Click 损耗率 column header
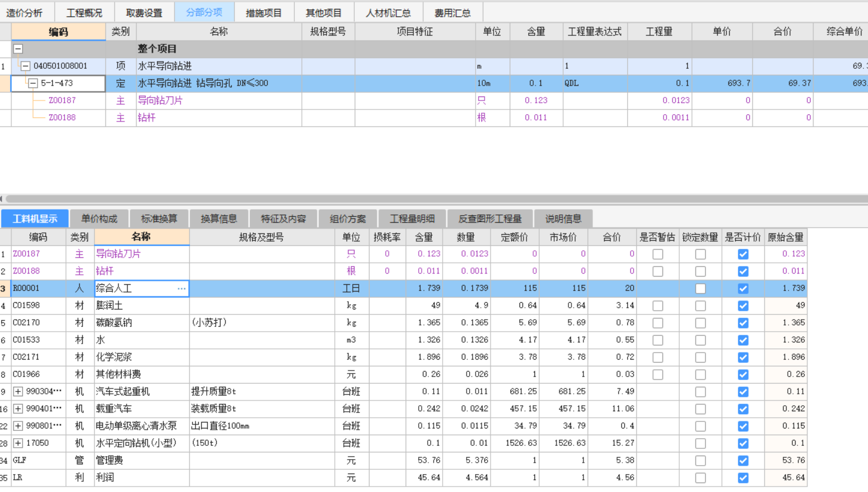Image resolution: width=868 pixels, height=492 pixels. point(388,237)
